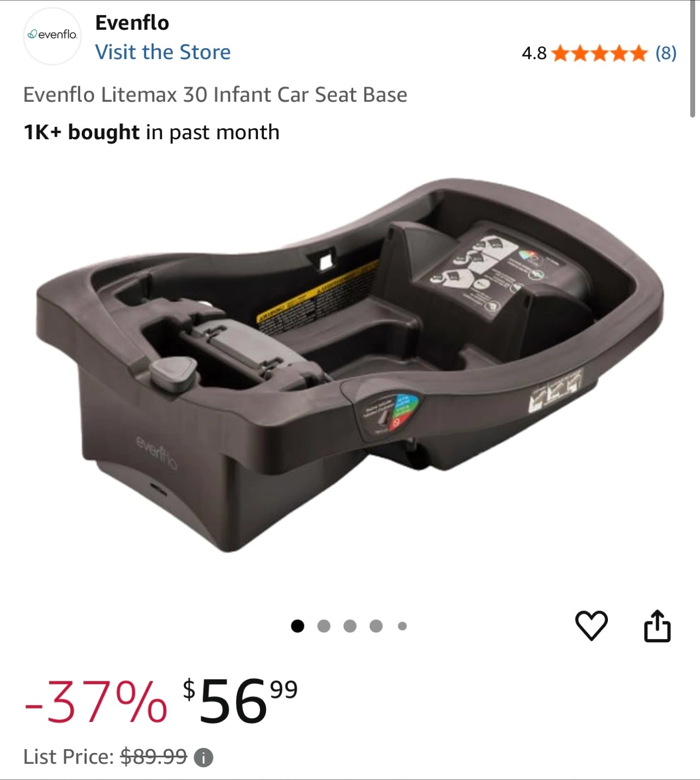Open the List Price info icon
700x780 pixels.
(204, 757)
